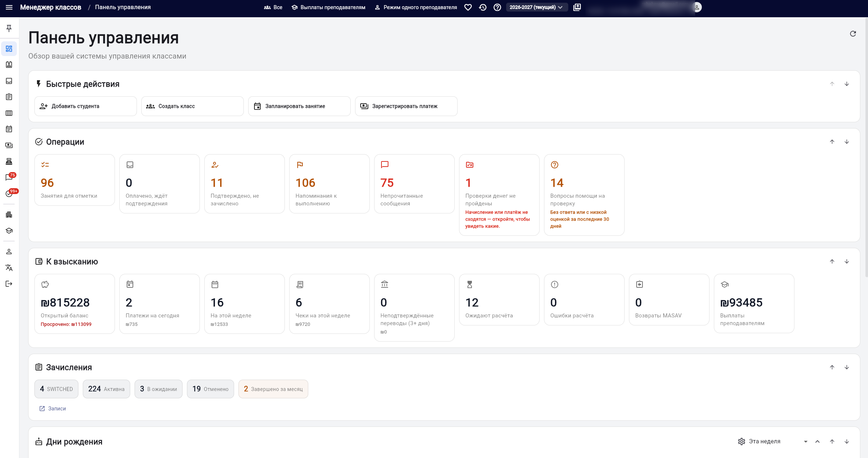Open the history clock icon
The height and width of the screenshot is (458, 868).
pyautogui.click(x=483, y=7)
